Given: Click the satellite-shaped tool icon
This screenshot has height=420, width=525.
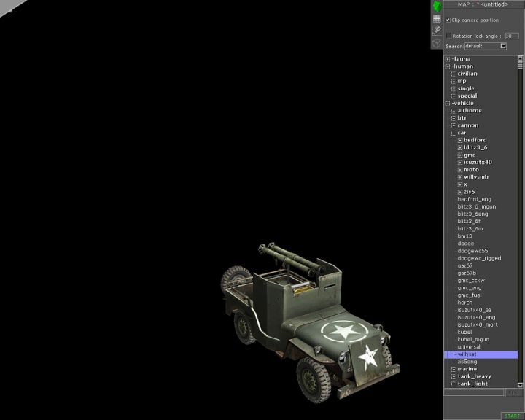Looking at the screenshot, I should 437,31.
